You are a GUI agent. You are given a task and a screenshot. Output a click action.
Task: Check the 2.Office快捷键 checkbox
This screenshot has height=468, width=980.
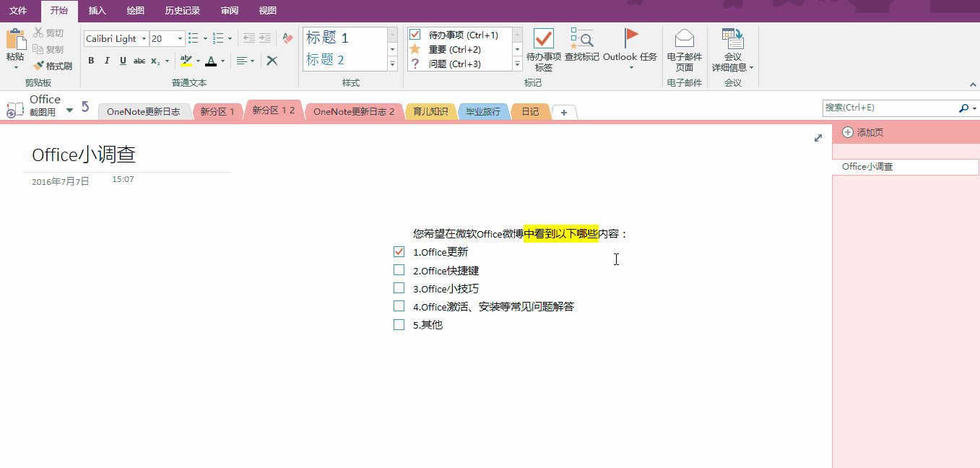(399, 269)
